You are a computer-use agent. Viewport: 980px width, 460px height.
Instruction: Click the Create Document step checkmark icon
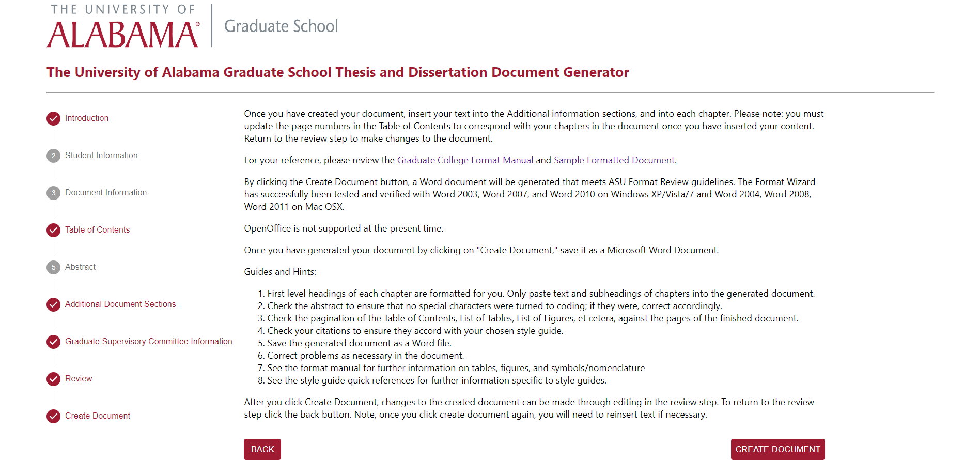(53, 416)
